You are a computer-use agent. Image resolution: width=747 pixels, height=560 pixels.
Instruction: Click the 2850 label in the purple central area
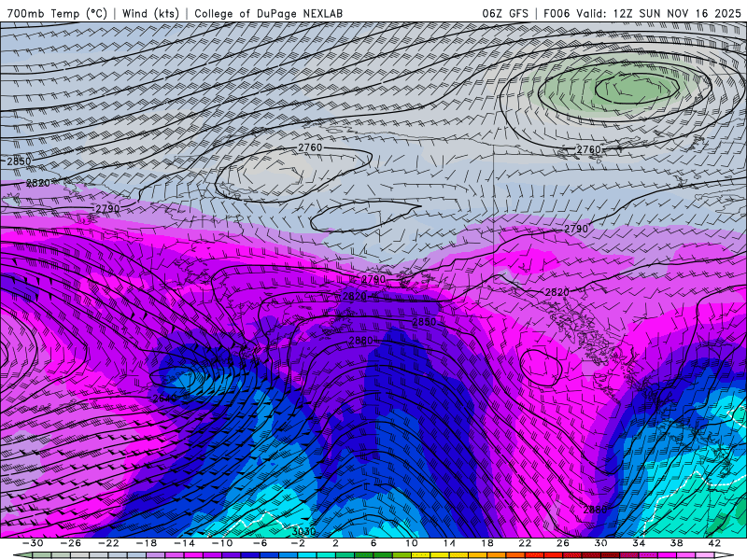point(424,322)
